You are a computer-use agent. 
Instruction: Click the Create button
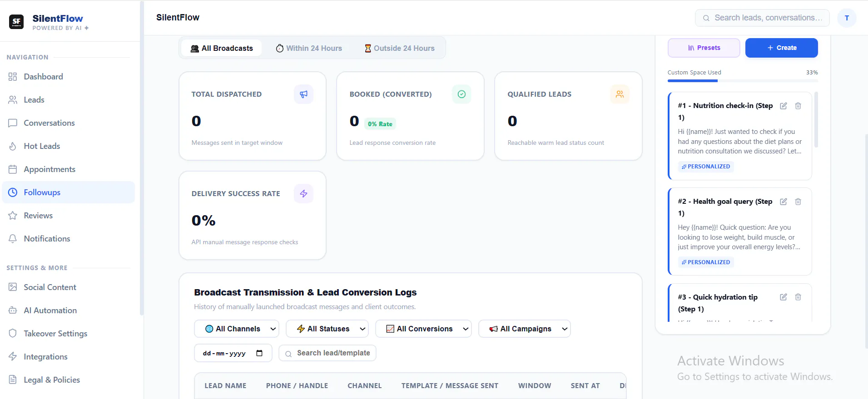(782, 48)
